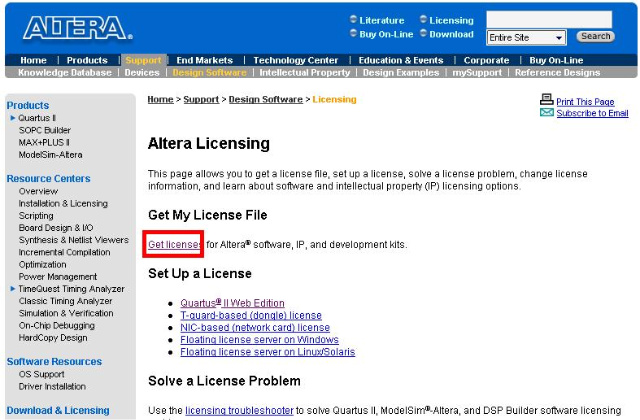The image size is (640, 420).
Task: Click Licensing in the header quick links
Action: pos(451,20)
